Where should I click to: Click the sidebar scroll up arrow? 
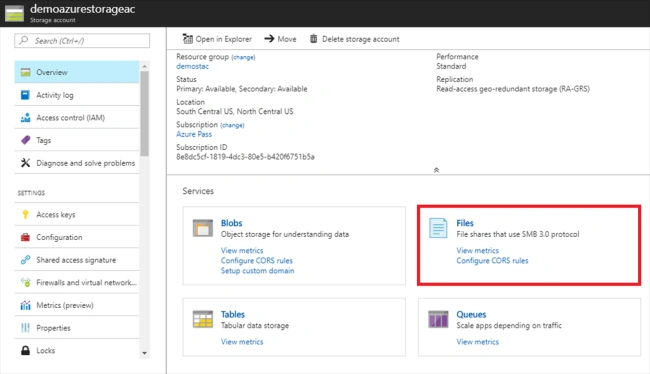coord(144,66)
